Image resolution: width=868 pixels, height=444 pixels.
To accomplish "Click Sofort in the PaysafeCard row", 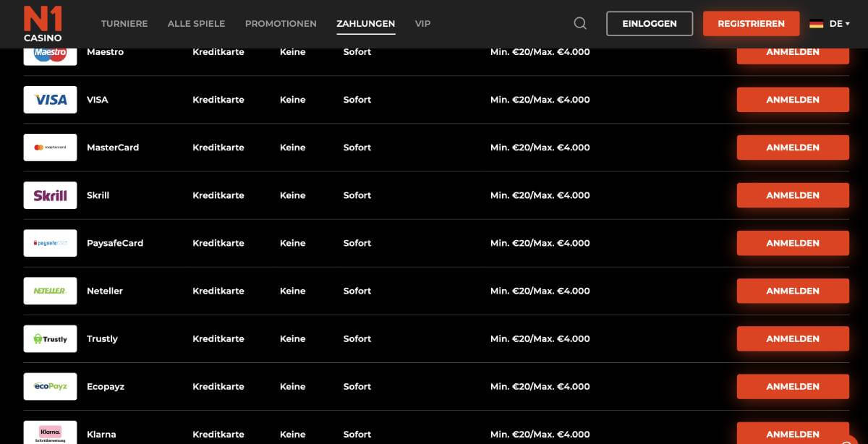I will click(357, 243).
